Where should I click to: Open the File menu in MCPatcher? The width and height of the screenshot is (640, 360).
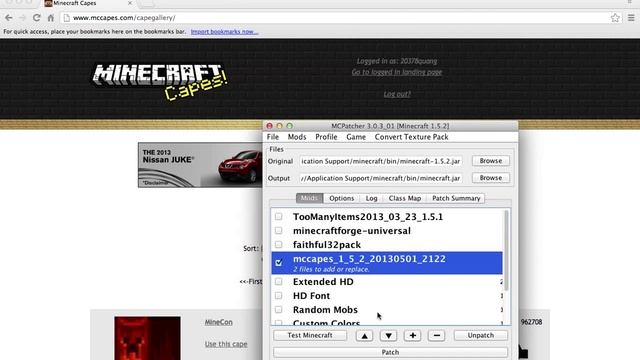tap(273, 137)
